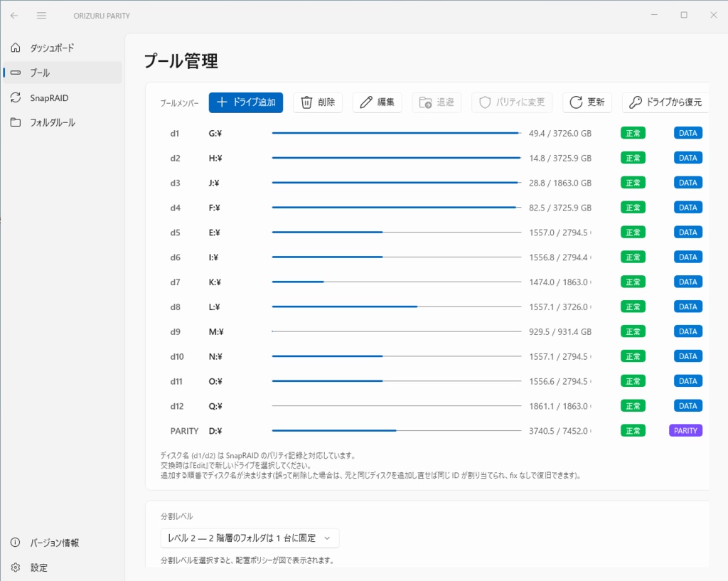Click usage bar of PARITY drive

(397, 430)
